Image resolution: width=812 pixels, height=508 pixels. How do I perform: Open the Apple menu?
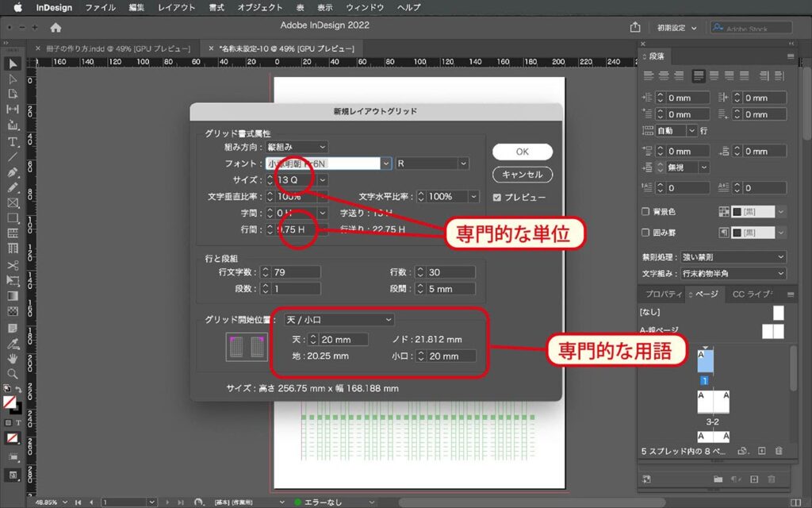point(17,8)
